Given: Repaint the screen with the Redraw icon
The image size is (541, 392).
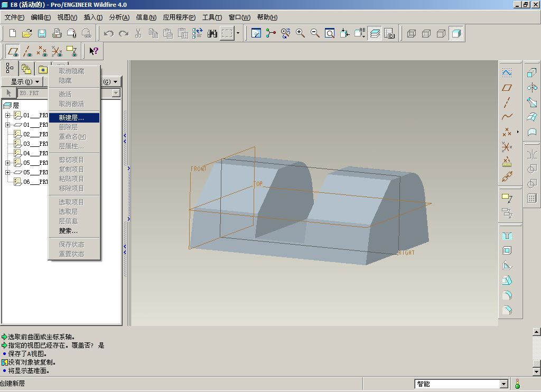Looking at the screenshot, I should [x=256, y=33].
